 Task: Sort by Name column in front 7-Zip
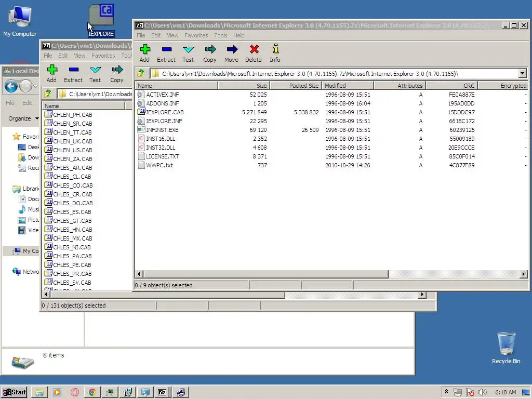click(177, 86)
